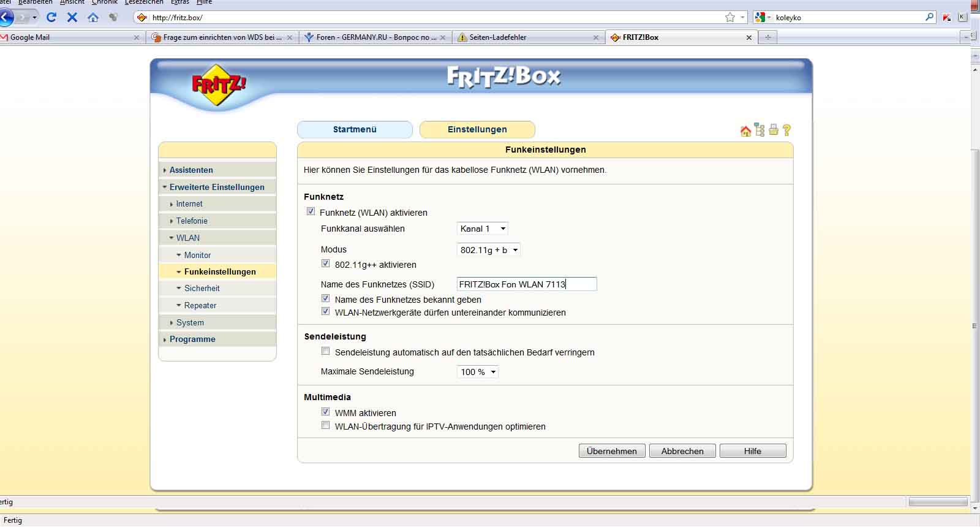This screenshot has height=527, width=980.
Task: Click the virtual keyboard K icon
Action: click(x=963, y=17)
